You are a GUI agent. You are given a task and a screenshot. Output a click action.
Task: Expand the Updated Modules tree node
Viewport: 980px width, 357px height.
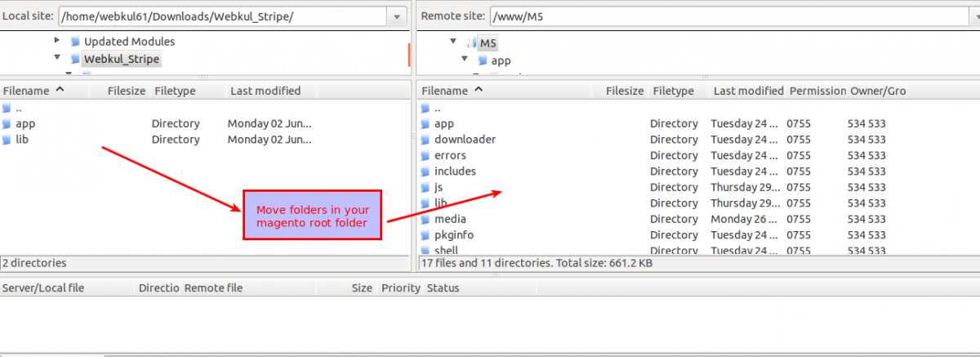tap(56, 41)
